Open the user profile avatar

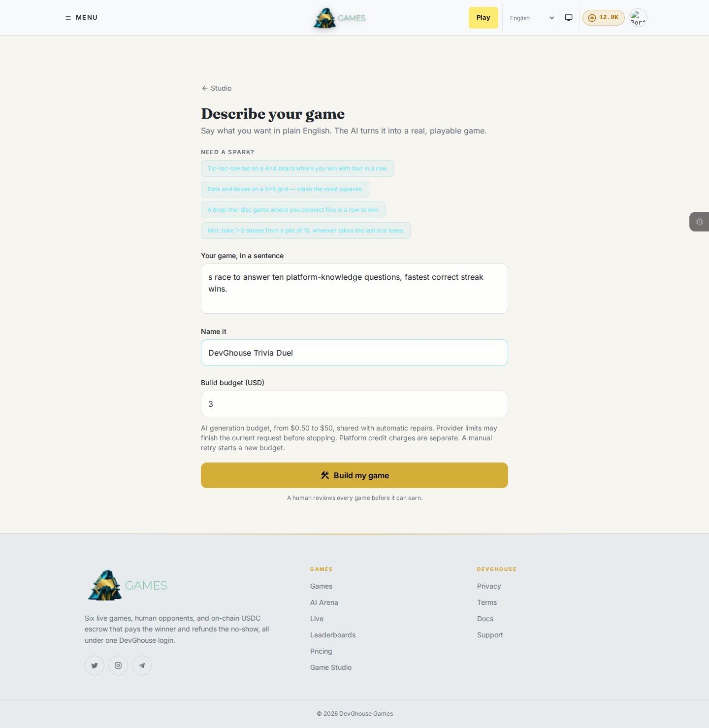tap(638, 18)
